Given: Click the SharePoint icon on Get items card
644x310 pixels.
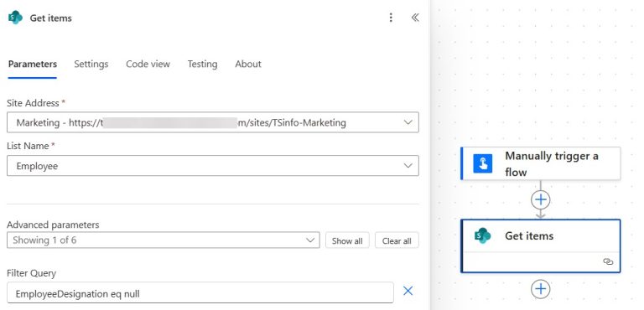Looking at the screenshot, I should (483, 235).
